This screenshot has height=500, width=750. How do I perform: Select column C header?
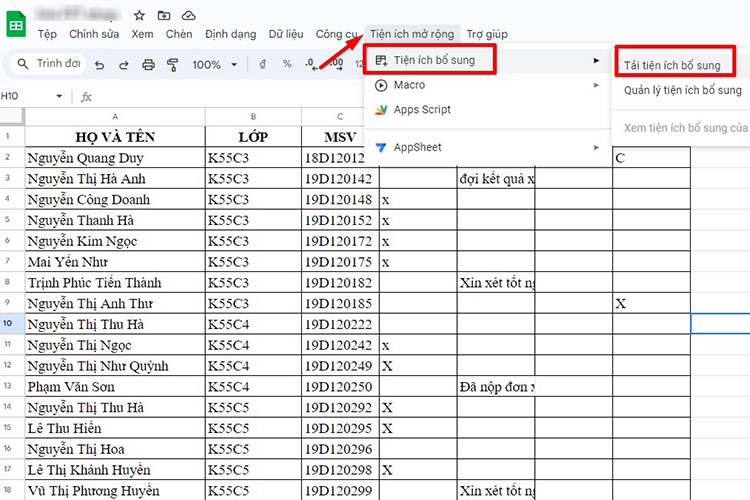(340, 116)
